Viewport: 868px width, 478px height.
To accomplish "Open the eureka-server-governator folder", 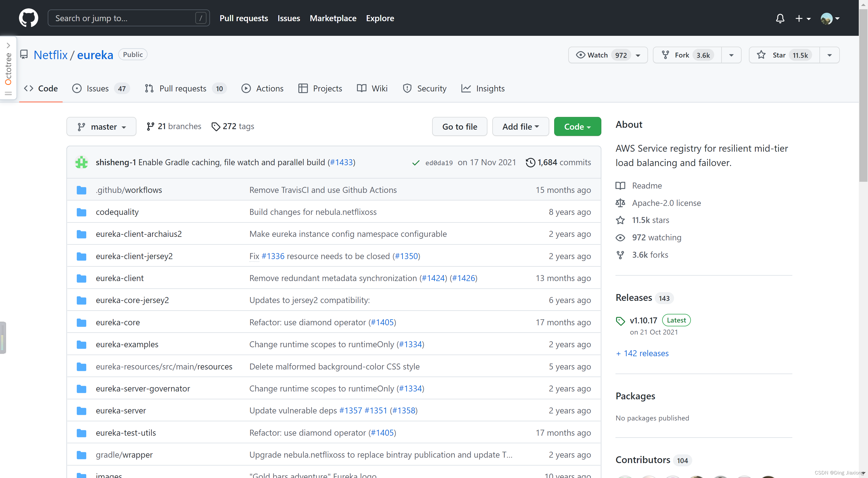I will coord(143,388).
